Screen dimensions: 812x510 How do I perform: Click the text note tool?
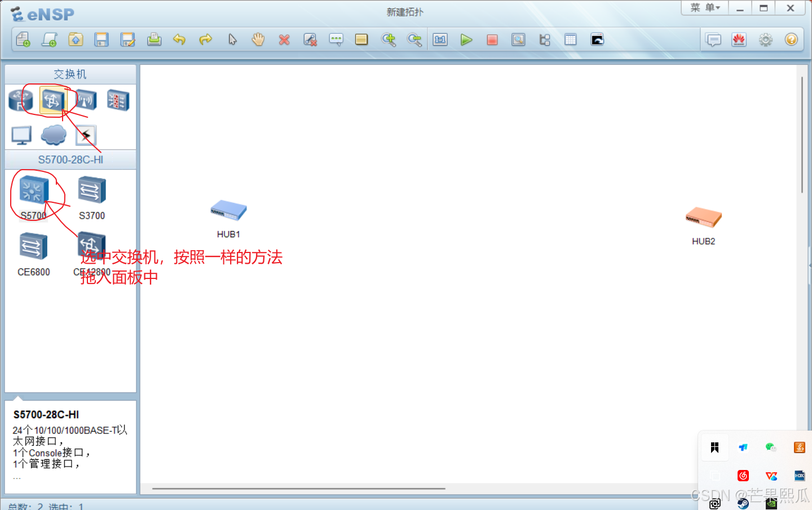tap(336, 39)
